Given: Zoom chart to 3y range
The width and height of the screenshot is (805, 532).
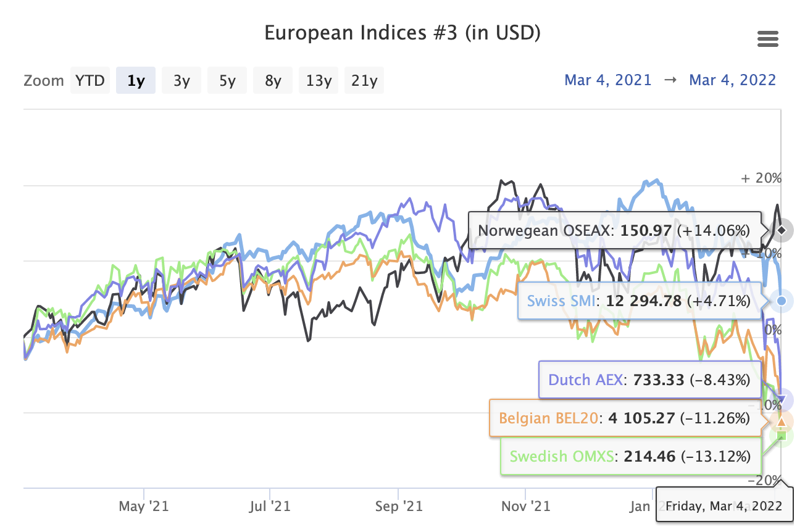Looking at the screenshot, I should [x=181, y=81].
